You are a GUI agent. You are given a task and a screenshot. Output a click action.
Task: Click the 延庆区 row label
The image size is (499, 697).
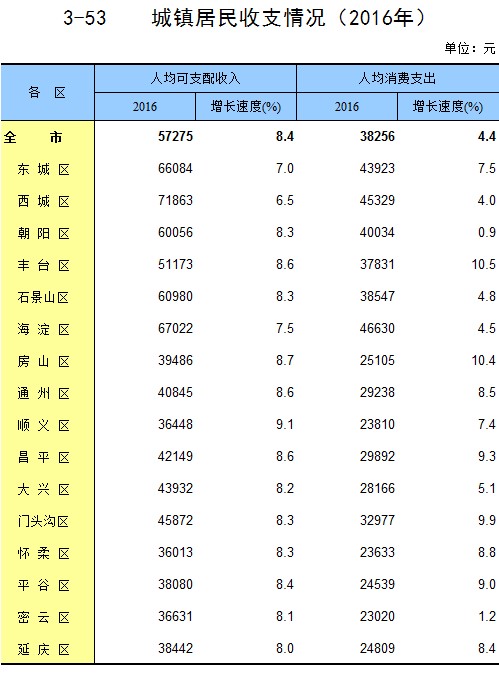tap(44, 649)
